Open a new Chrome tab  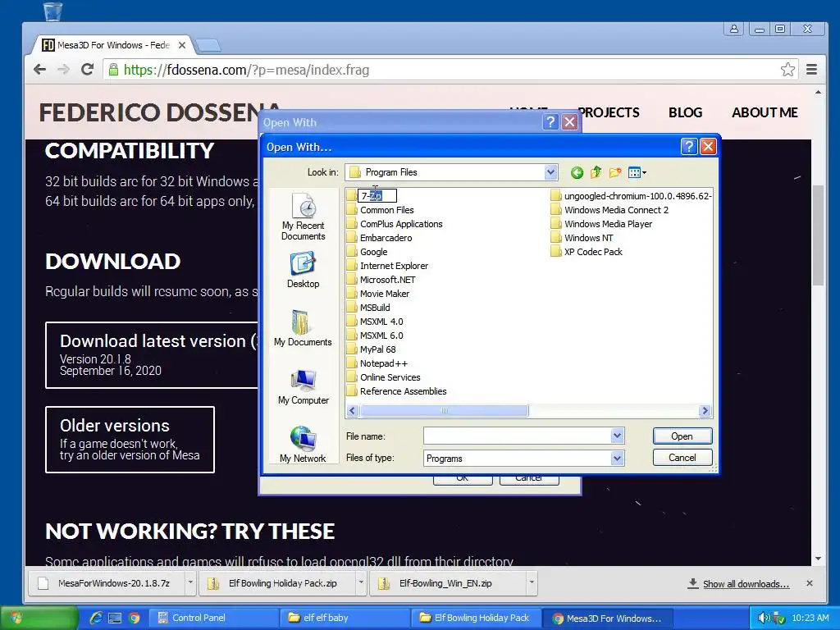(208, 46)
